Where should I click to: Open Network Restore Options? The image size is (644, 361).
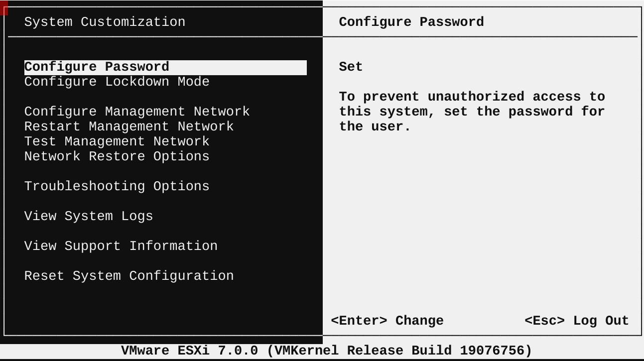point(117,157)
